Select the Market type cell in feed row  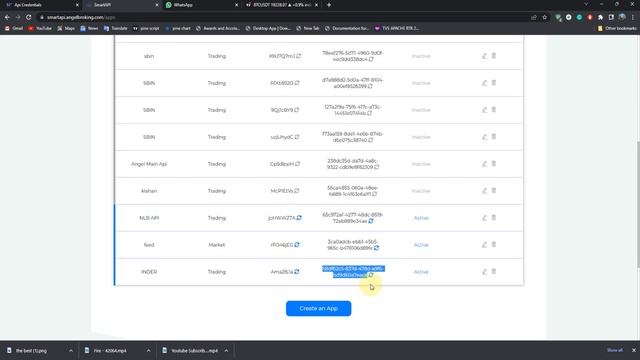tap(216, 245)
